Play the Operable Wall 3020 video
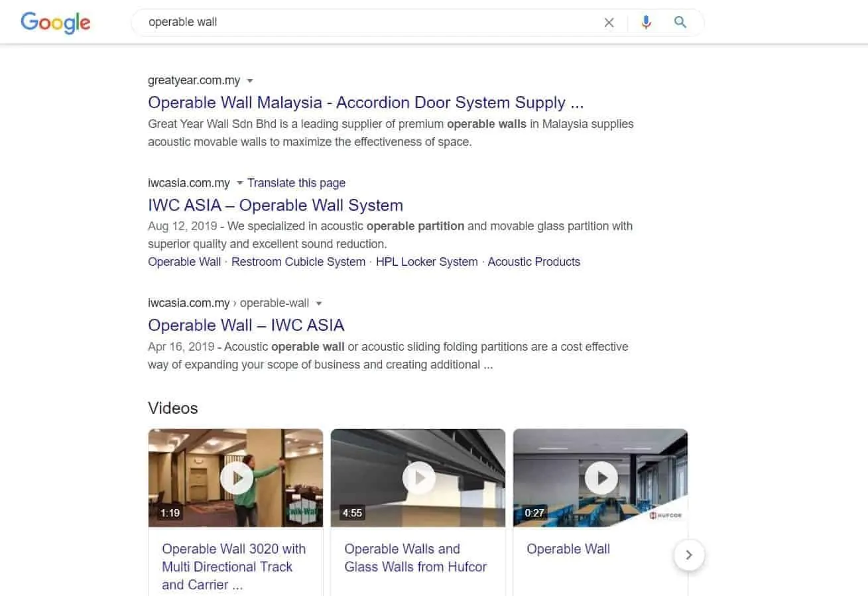Viewport: 868px width, 596px height. click(236, 478)
